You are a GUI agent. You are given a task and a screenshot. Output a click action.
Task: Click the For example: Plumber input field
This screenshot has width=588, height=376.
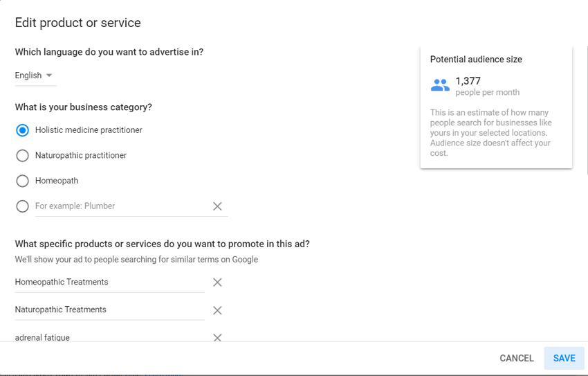[122, 206]
